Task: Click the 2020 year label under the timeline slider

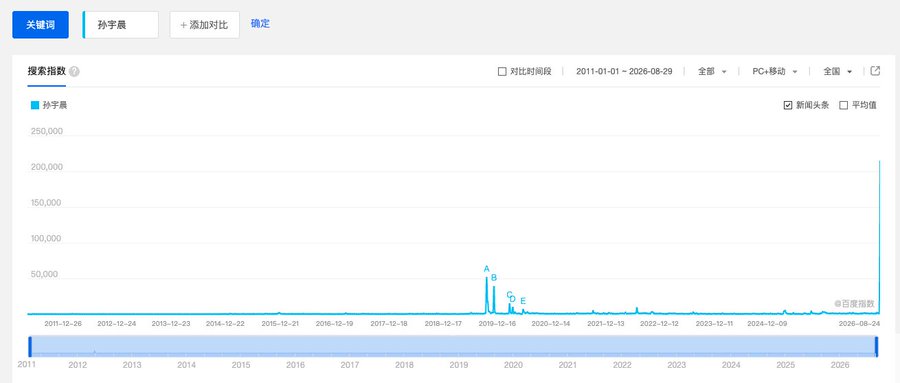Action: point(513,365)
